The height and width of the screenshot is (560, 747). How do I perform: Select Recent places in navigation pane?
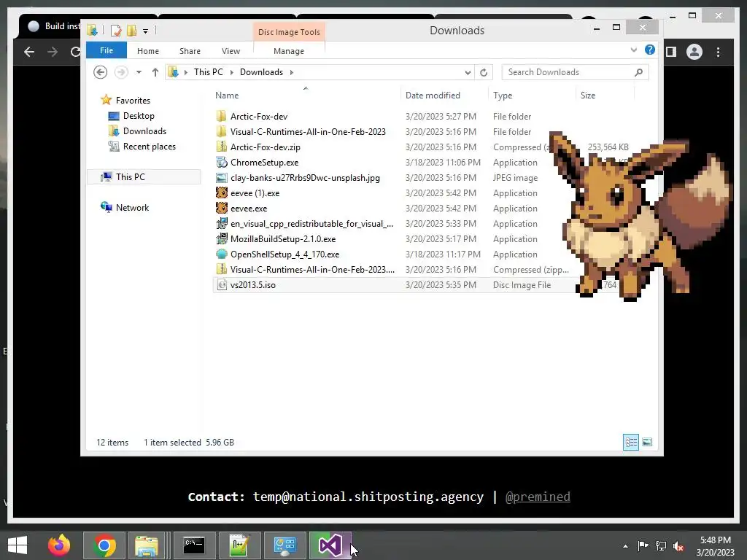coord(149,146)
